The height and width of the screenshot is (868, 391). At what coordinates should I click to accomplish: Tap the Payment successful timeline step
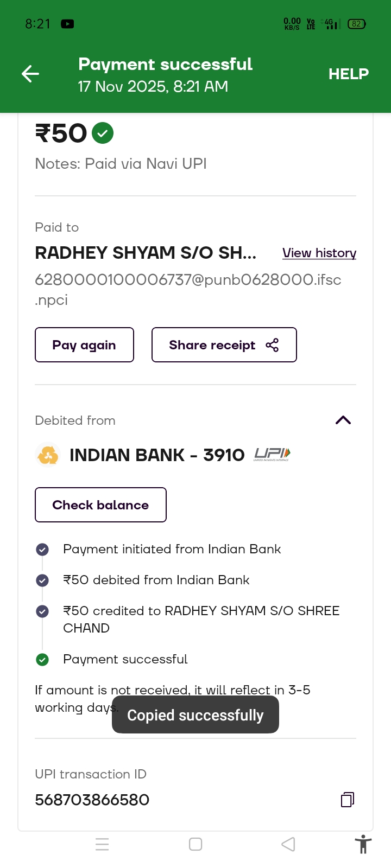(x=125, y=659)
